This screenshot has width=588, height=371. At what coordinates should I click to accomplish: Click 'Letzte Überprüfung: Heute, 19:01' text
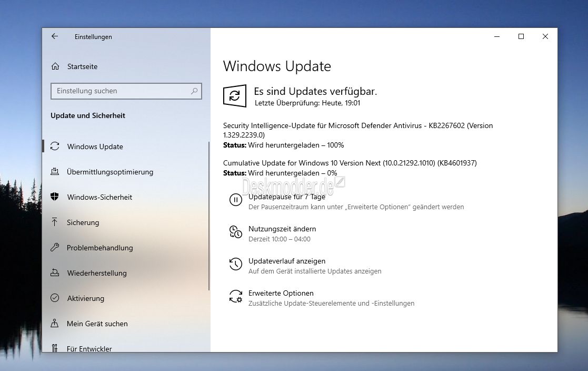click(307, 103)
